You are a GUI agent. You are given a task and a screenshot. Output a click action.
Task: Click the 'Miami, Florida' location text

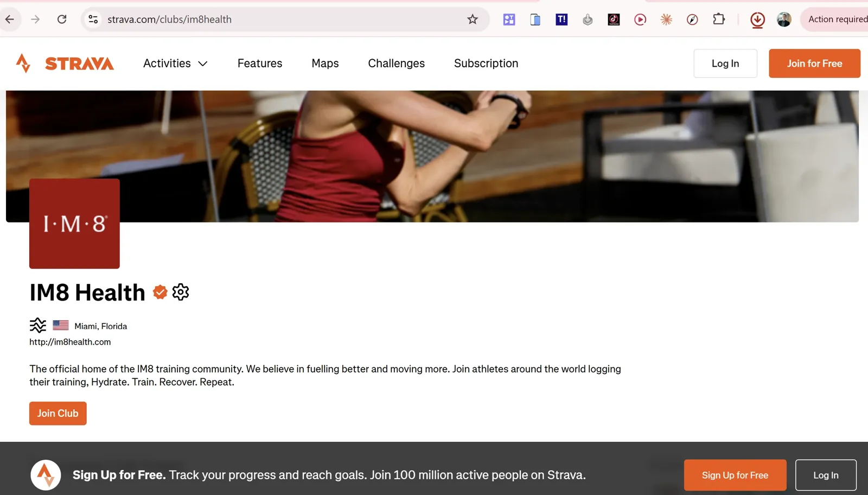101,326
